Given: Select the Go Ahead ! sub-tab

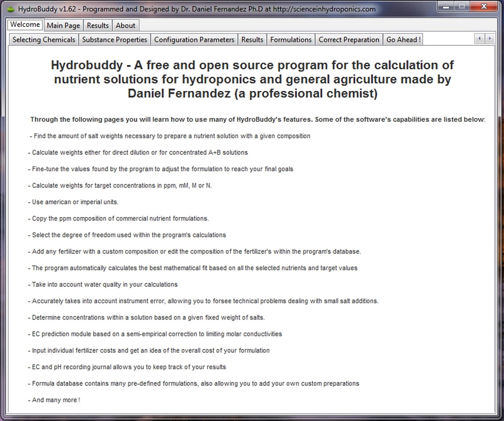Looking at the screenshot, I should 403,40.
